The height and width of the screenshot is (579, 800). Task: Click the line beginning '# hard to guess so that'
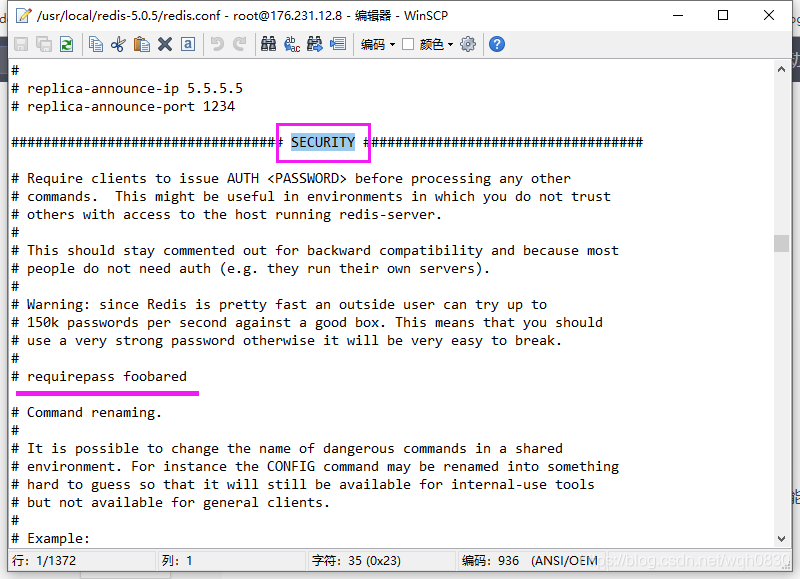[x=303, y=484]
